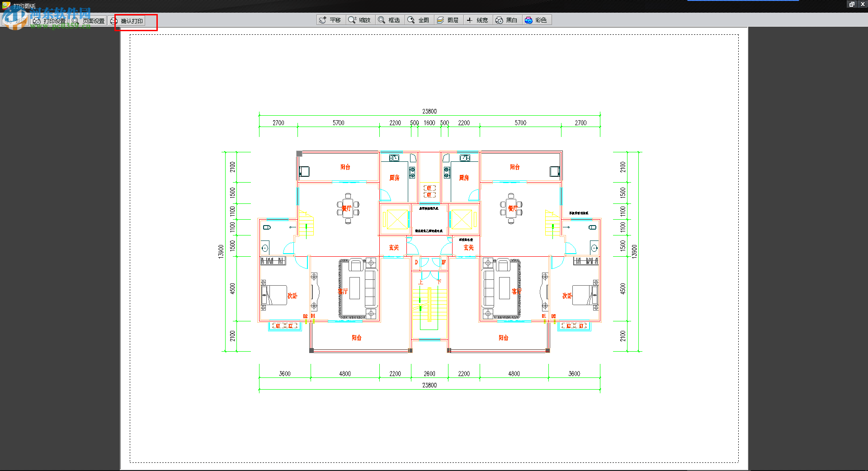Click the right 次卧 bedroom label

567,296
